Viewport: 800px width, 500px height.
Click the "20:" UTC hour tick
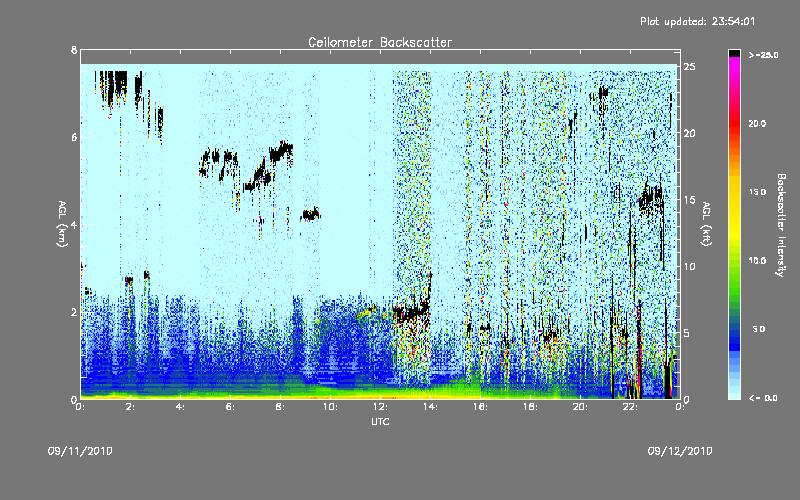(x=580, y=407)
